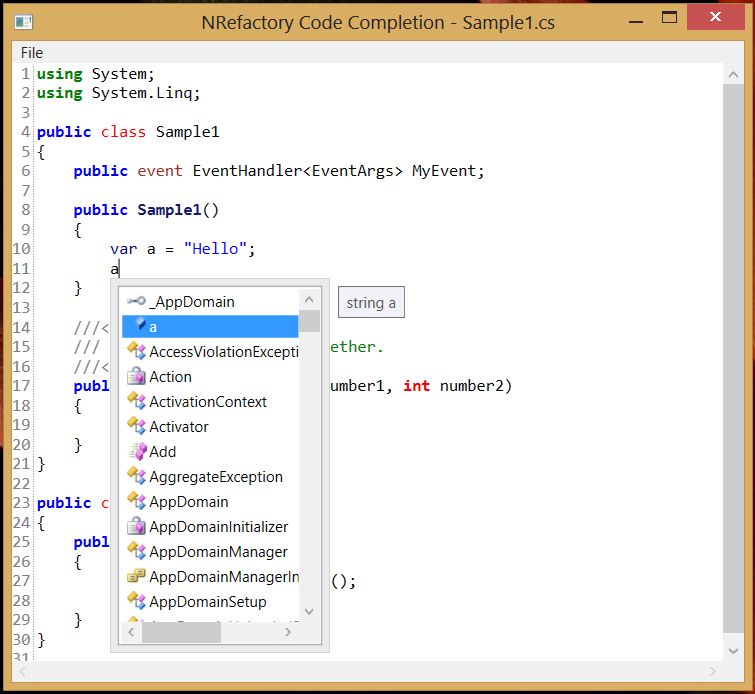Click class name Sample1 on line 4
Image resolution: width=755 pixels, height=694 pixels.
[187, 131]
